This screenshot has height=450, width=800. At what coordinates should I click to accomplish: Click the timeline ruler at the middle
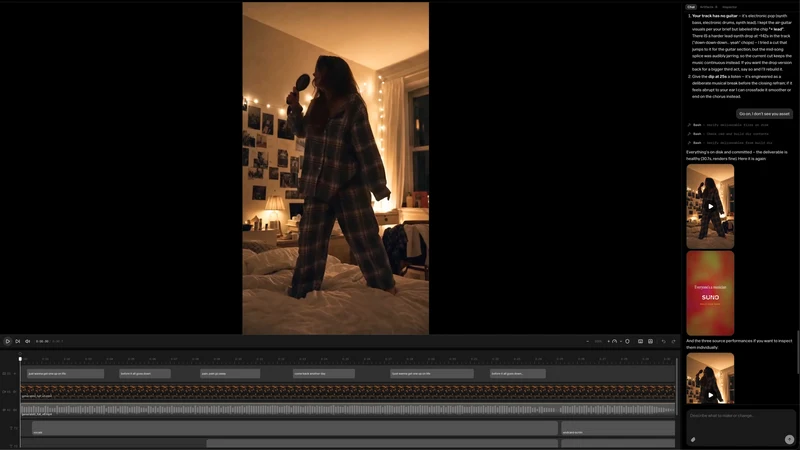pyautogui.click(x=348, y=359)
